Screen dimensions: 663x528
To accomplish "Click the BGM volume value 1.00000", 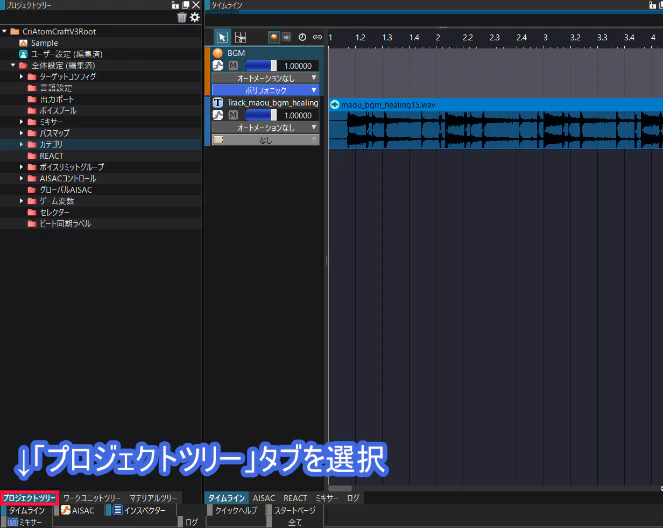I will coord(298,66).
